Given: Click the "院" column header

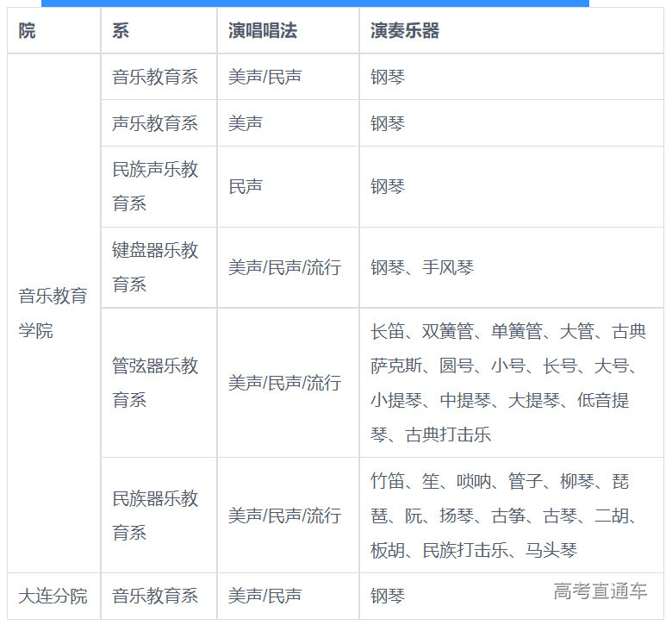Looking at the screenshot, I should click(x=28, y=31).
